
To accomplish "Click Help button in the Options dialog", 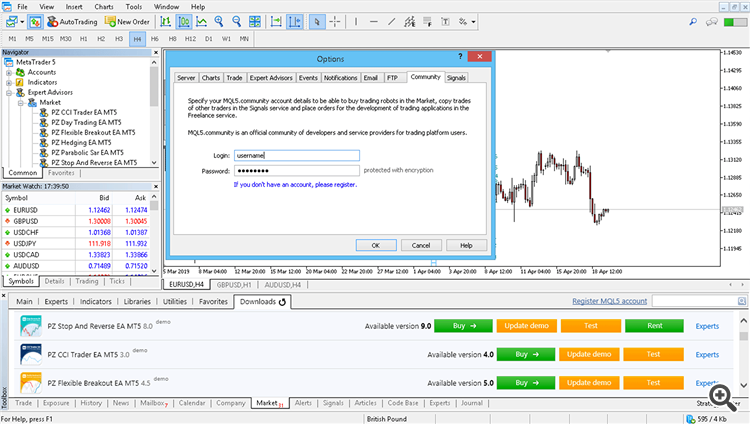I will click(466, 245).
